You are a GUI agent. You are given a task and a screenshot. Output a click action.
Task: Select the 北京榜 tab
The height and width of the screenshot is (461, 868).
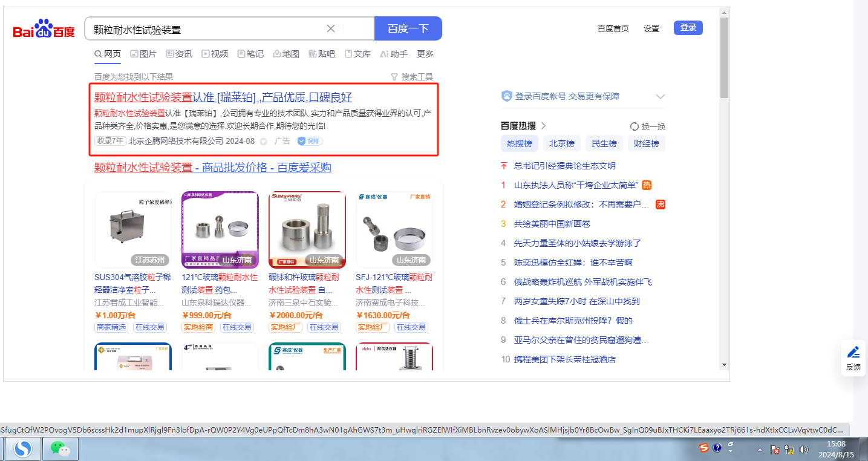click(562, 143)
